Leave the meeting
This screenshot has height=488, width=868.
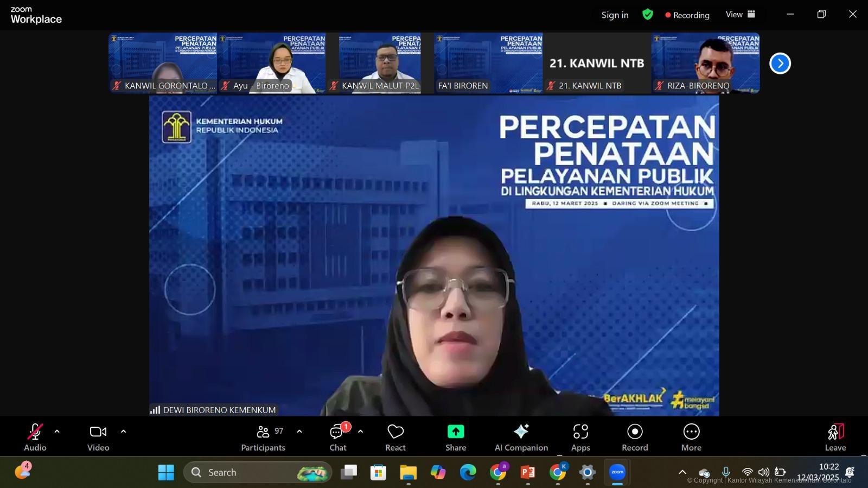(x=835, y=437)
